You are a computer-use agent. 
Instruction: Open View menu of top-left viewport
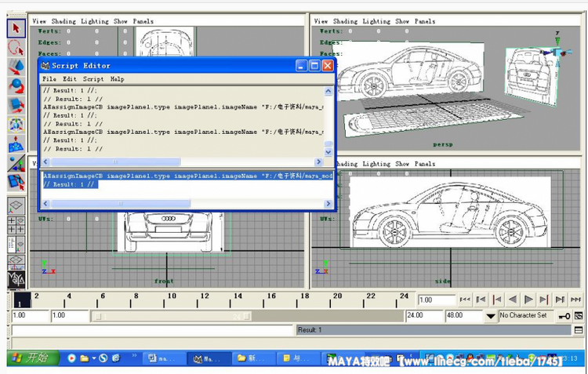pos(39,21)
